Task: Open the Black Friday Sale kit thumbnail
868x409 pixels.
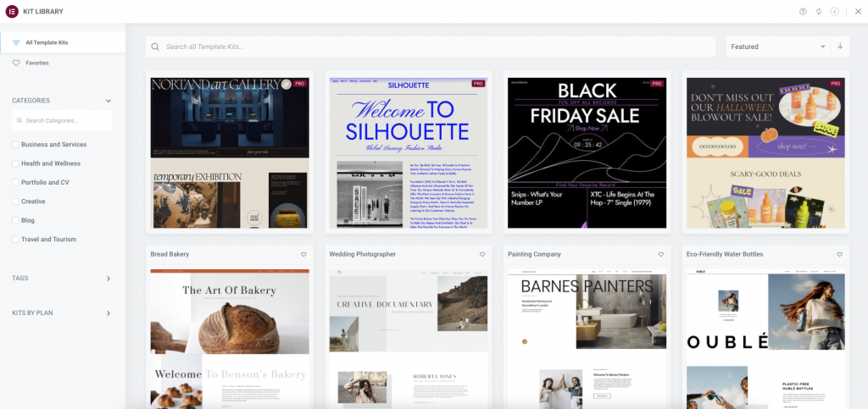Action: [587, 152]
